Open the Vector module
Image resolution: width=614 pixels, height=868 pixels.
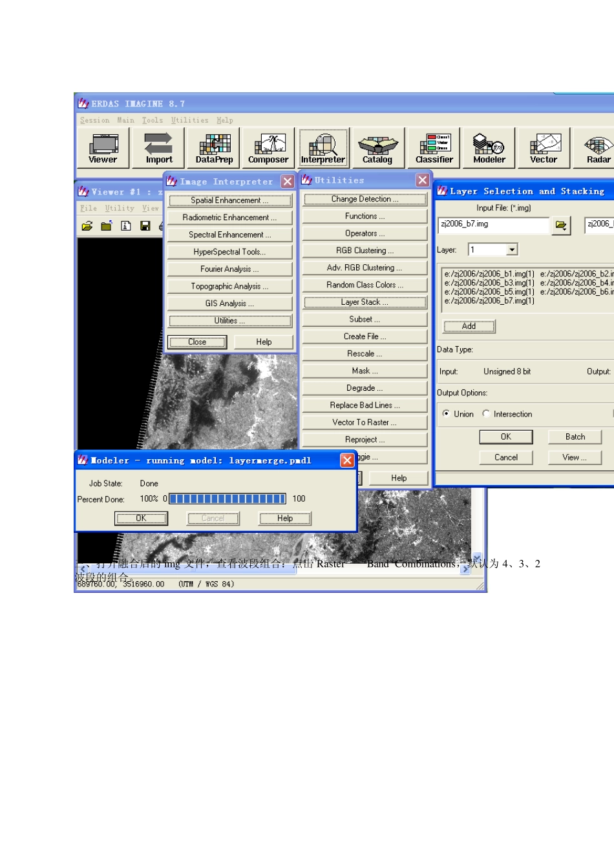point(544,148)
